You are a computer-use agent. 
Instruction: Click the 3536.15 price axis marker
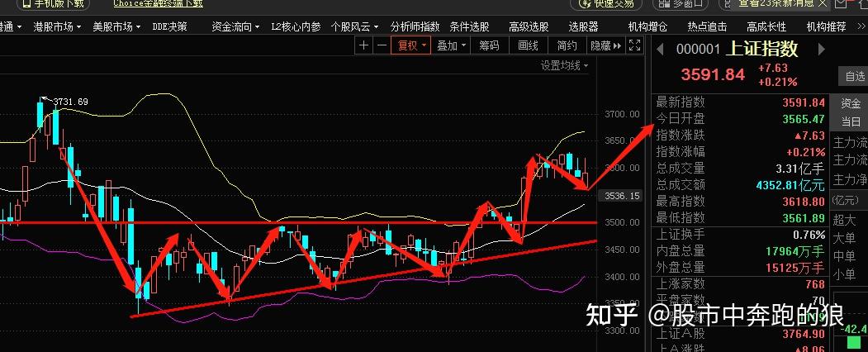pyautogui.click(x=622, y=196)
